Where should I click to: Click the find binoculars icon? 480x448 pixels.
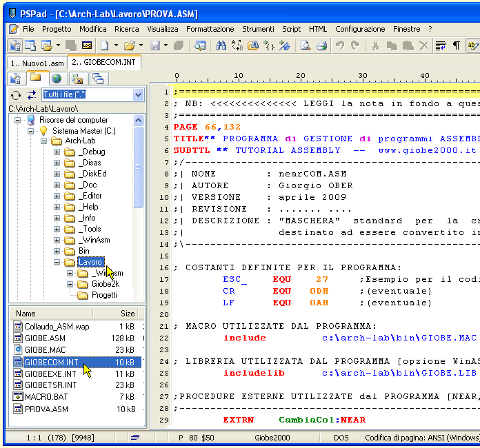click(x=221, y=46)
